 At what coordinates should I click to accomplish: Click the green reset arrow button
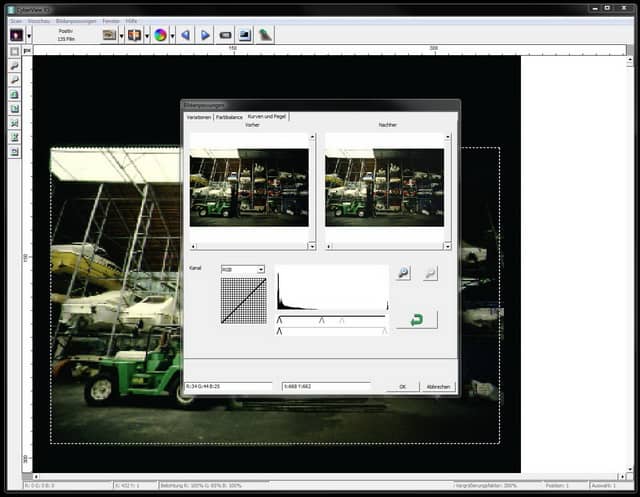pos(416,320)
